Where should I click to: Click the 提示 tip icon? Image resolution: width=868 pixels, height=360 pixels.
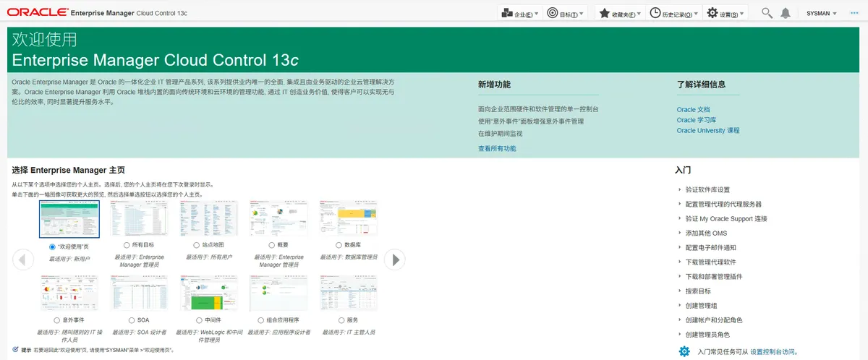coord(15,349)
